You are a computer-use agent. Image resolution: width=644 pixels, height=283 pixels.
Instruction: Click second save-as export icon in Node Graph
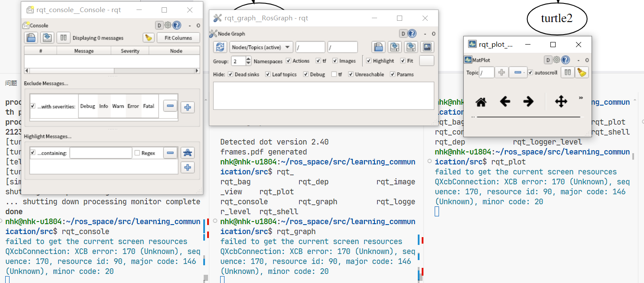coord(411,47)
